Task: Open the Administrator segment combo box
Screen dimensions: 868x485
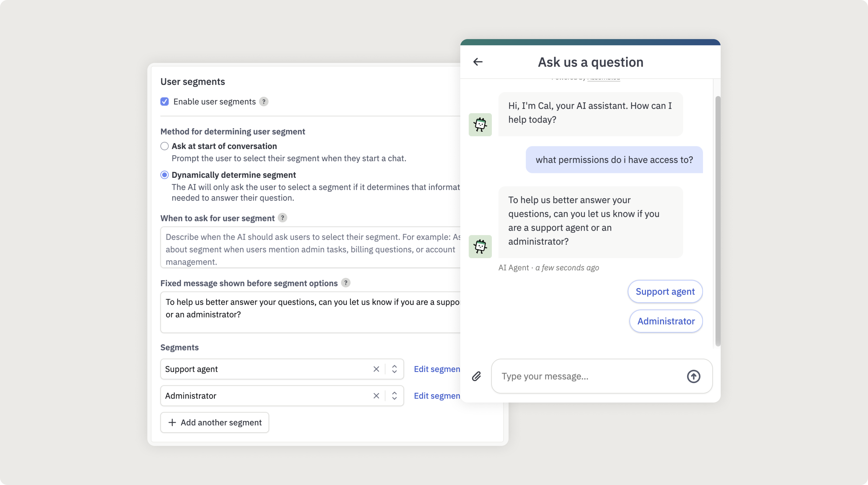Action: (282, 396)
